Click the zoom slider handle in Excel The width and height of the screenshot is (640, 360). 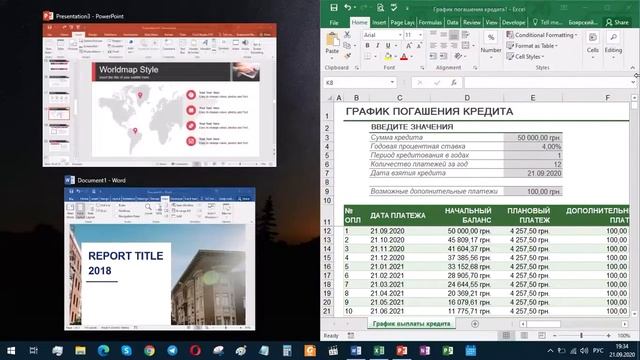[581, 336]
